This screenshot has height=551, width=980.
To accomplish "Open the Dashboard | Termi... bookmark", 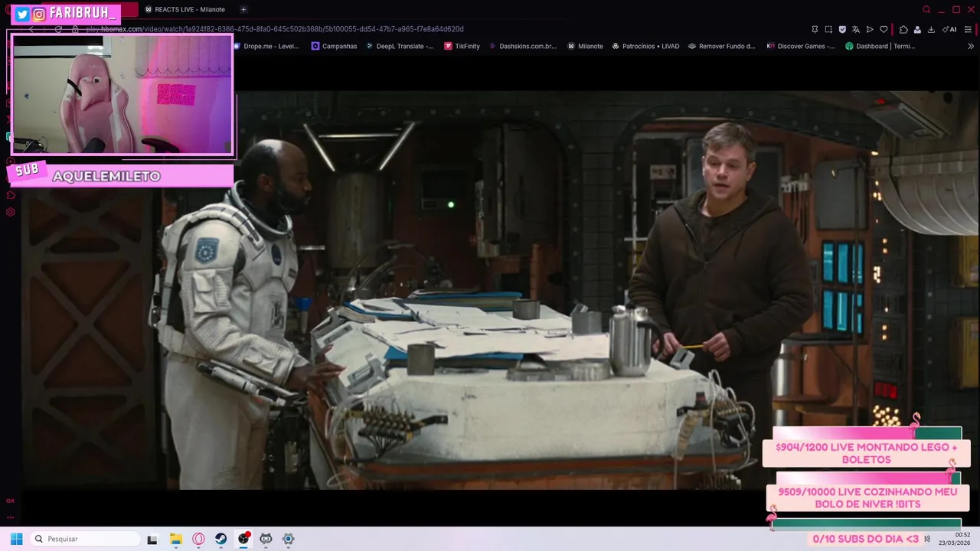I will click(880, 46).
